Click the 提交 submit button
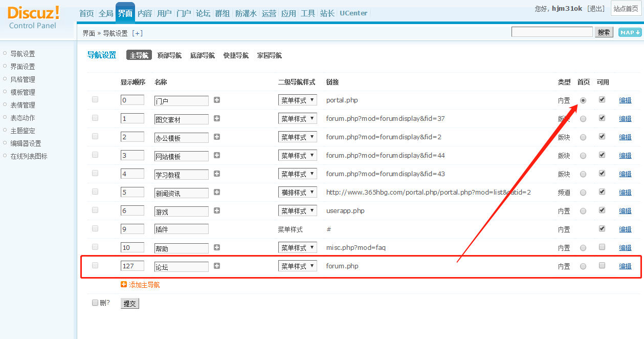This screenshot has height=339, width=644. pyautogui.click(x=130, y=303)
